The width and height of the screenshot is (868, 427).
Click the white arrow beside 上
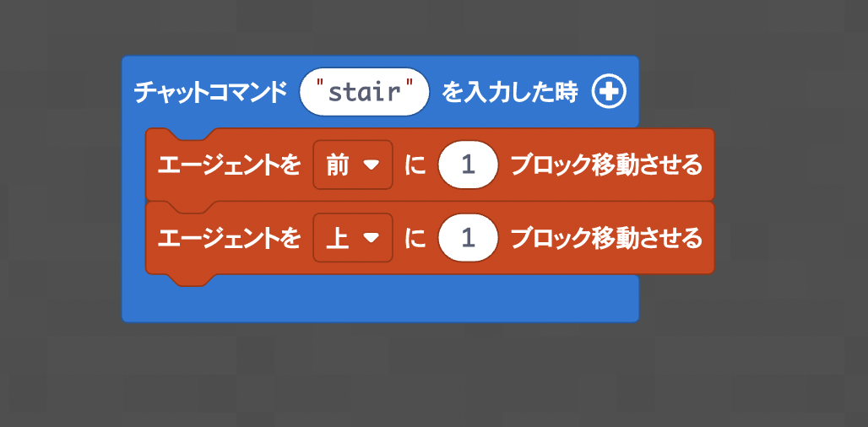pyautogui.click(x=371, y=238)
